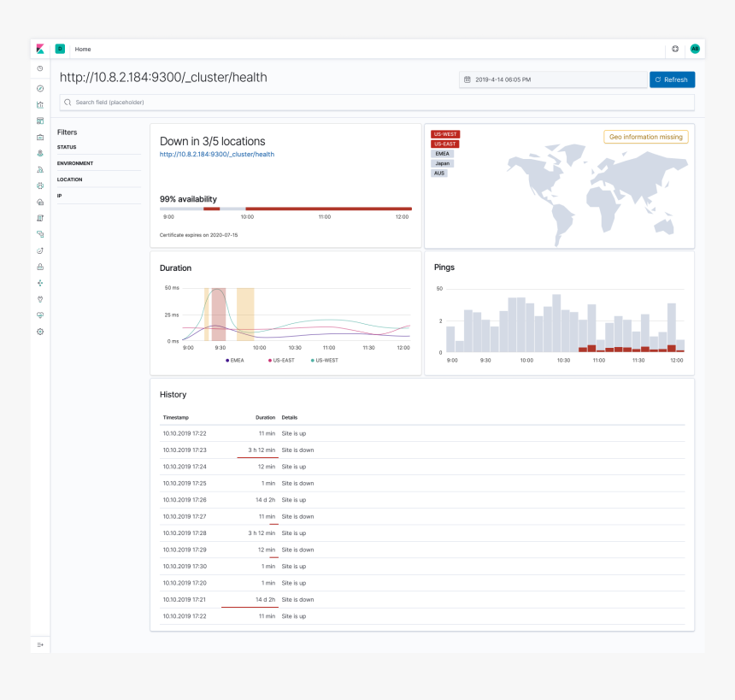Sort by the Duration column header
Screen dimensions: 735x700
(x=265, y=417)
